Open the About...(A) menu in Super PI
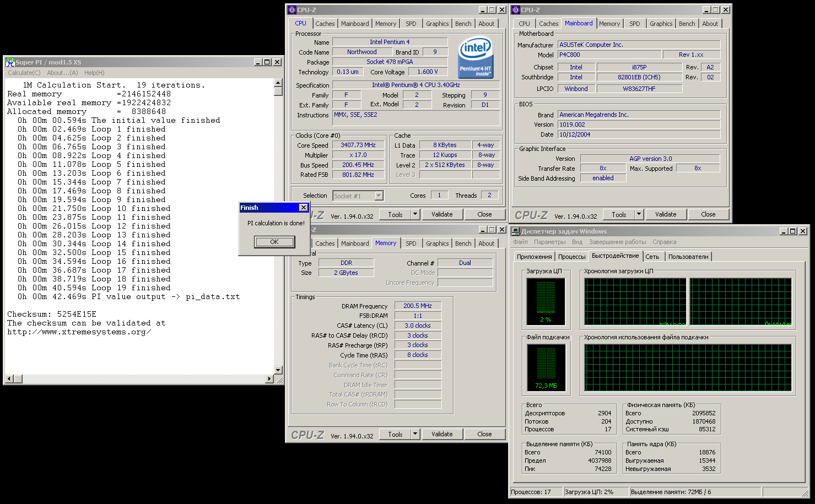Image resolution: width=815 pixels, height=504 pixels. coord(63,73)
